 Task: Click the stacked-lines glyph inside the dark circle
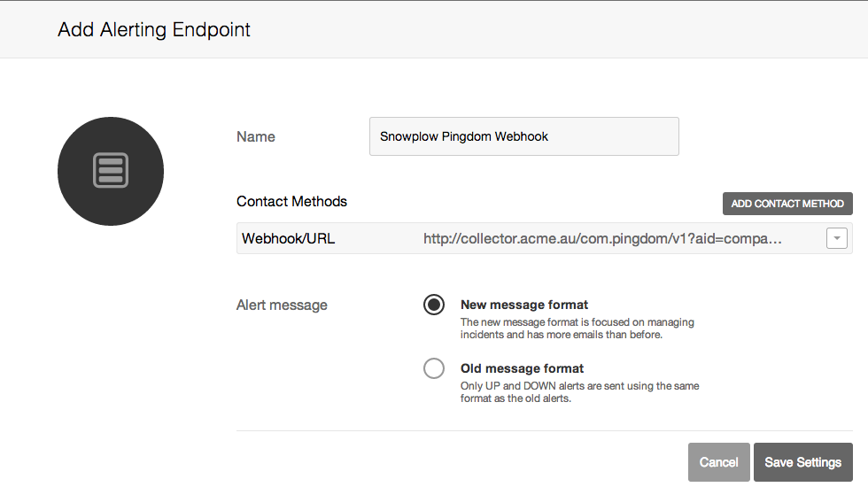111,170
